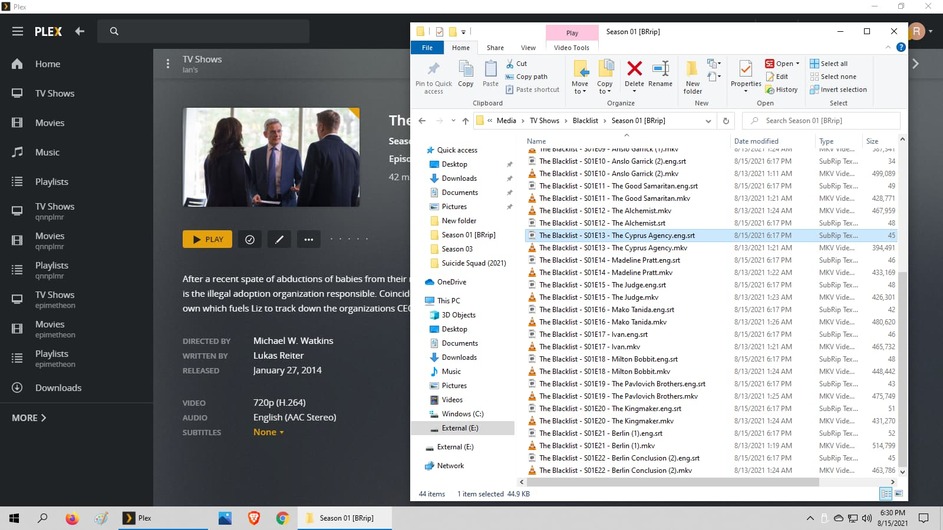Select S01E21 - Berlin (1).mkv file
This screenshot has height=530, width=943.
coord(597,446)
